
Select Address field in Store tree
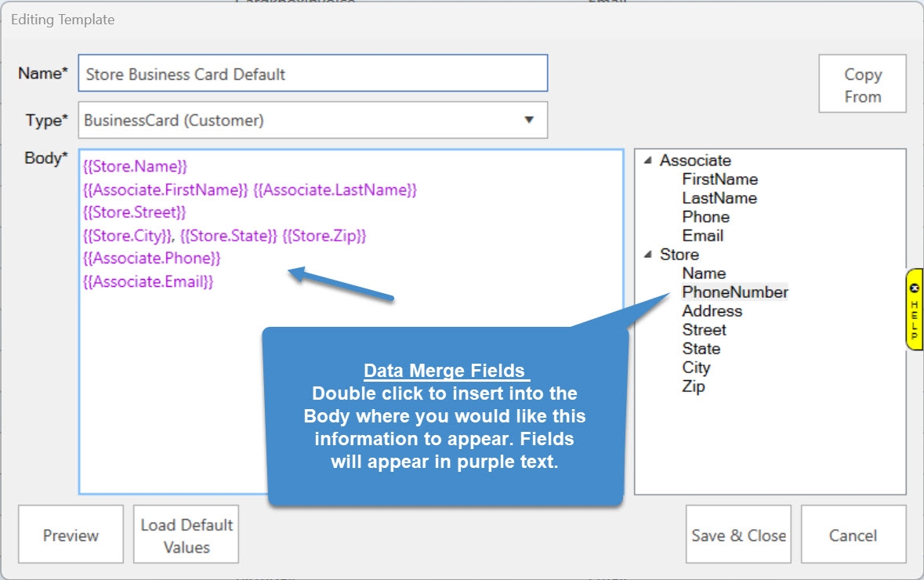pyautogui.click(x=712, y=311)
